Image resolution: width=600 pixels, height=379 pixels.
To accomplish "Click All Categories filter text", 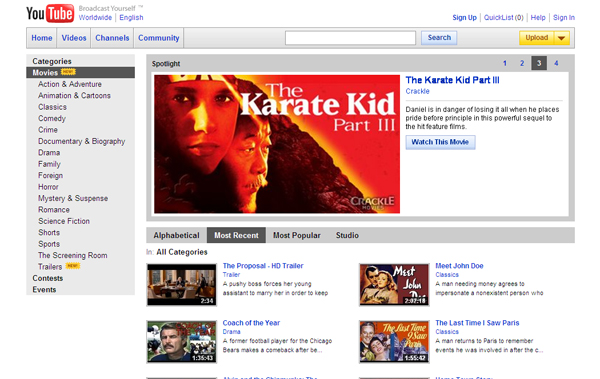I will point(182,252).
